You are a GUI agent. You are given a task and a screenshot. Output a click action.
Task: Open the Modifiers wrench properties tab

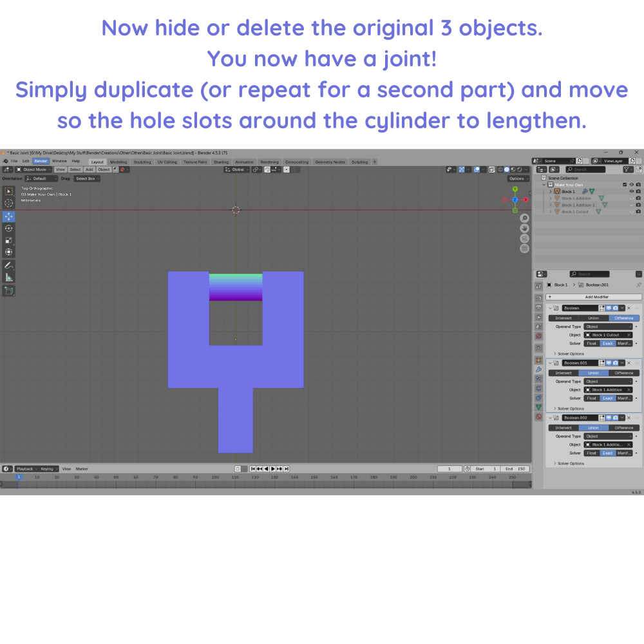click(x=538, y=370)
